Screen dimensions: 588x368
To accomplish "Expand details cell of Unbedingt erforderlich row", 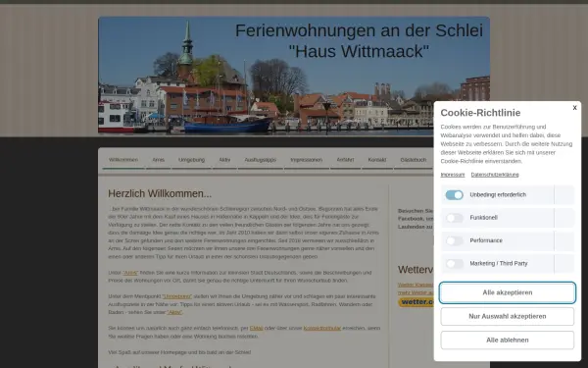I will tap(564, 195).
